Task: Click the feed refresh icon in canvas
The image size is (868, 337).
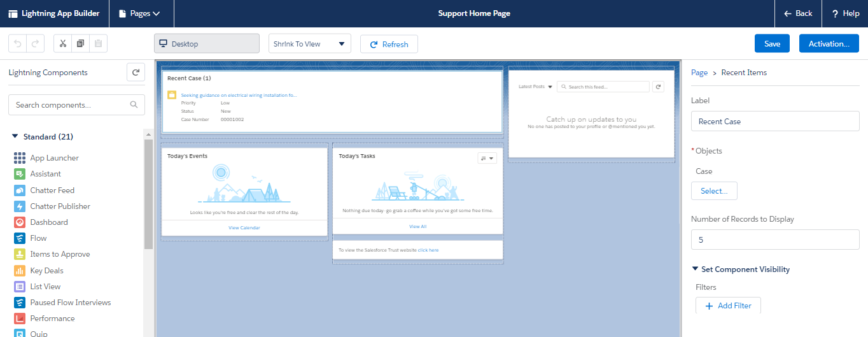Action: (x=658, y=87)
